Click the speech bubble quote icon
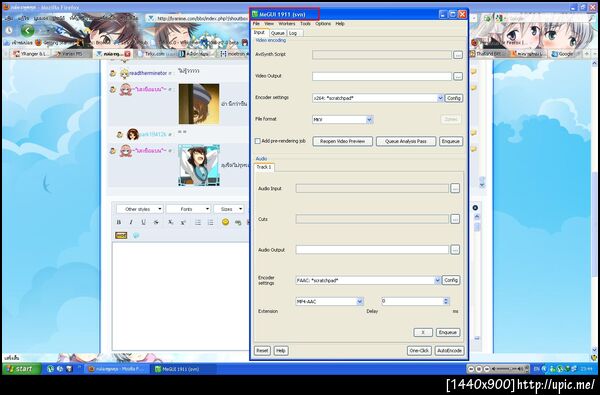This screenshot has height=395, width=600. pos(136,235)
